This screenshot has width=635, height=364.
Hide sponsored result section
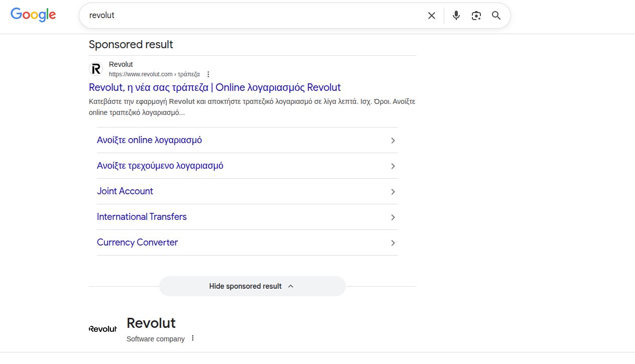coord(252,286)
